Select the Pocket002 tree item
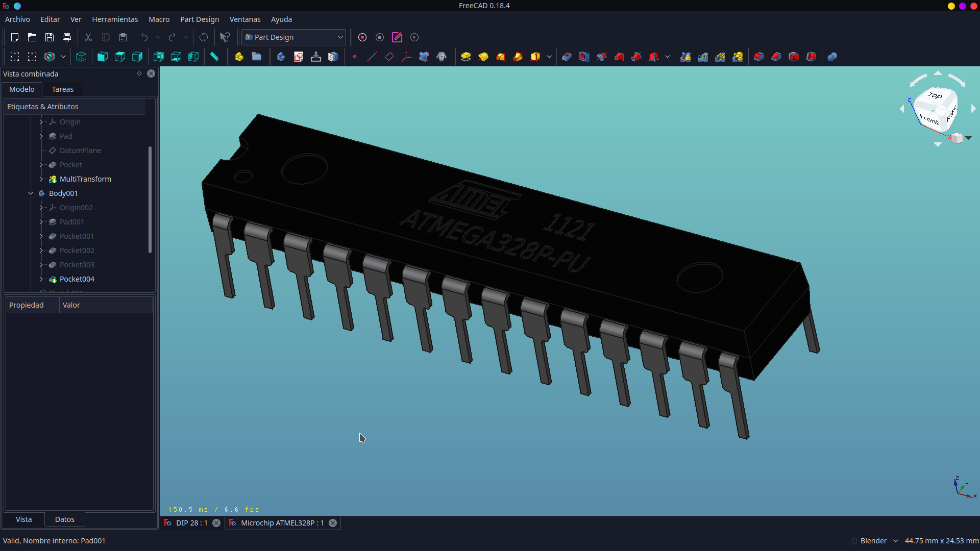The height and width of the screenshot is (551, 980). point(77,251)
